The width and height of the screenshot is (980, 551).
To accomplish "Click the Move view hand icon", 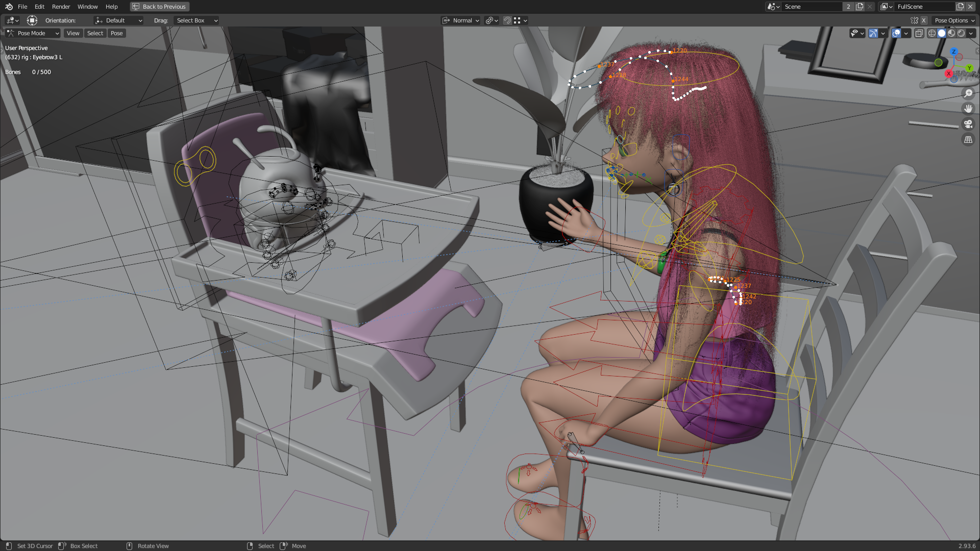I will tap(968, 109).
